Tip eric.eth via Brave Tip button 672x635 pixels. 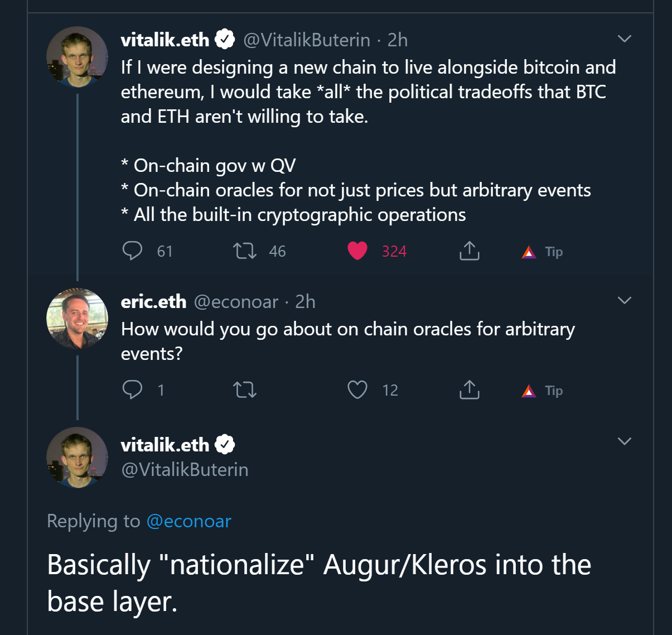[542, 391]
